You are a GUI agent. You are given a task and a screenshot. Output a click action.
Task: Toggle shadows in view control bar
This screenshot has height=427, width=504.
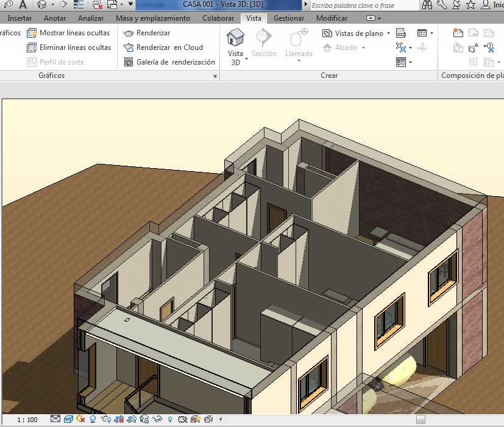[93, 420]
